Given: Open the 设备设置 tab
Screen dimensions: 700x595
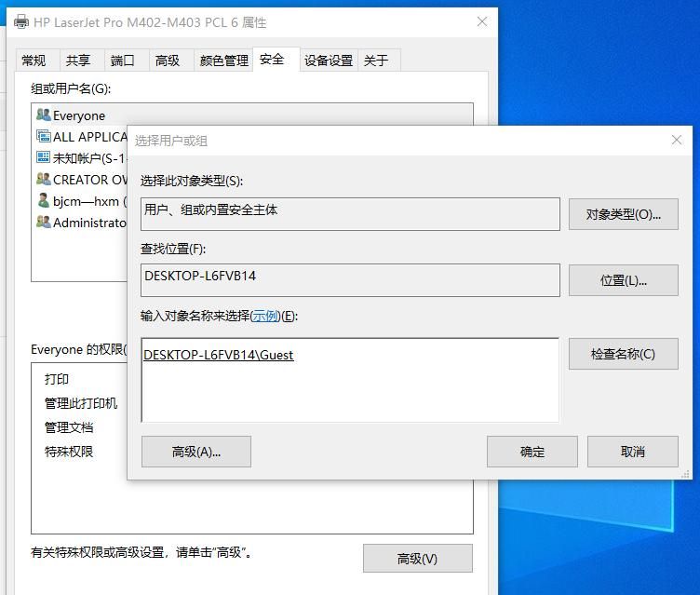Looking at the screenshot, I should click(329, 61).
